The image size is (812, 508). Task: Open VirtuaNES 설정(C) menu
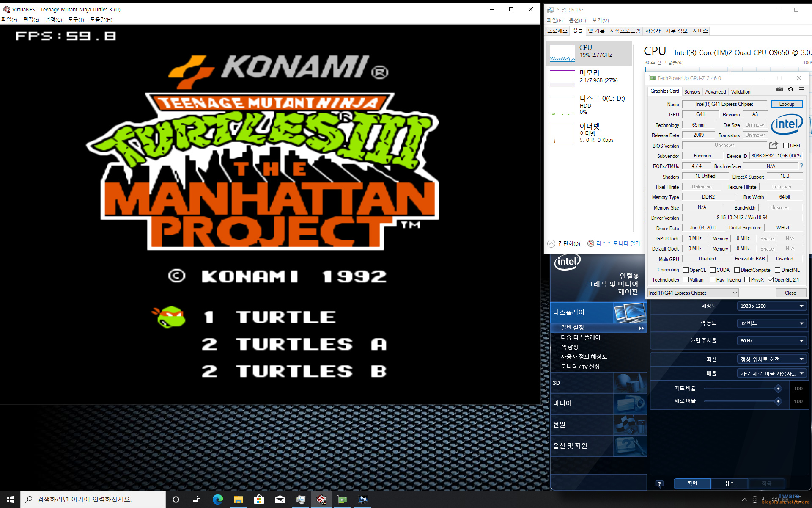(x=53, y=19)
